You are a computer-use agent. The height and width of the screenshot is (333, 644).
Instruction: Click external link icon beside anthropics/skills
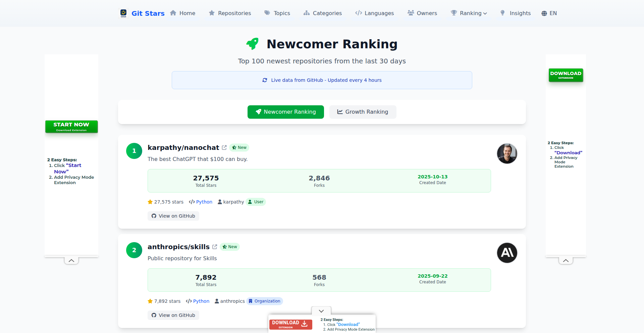point(215,247)
